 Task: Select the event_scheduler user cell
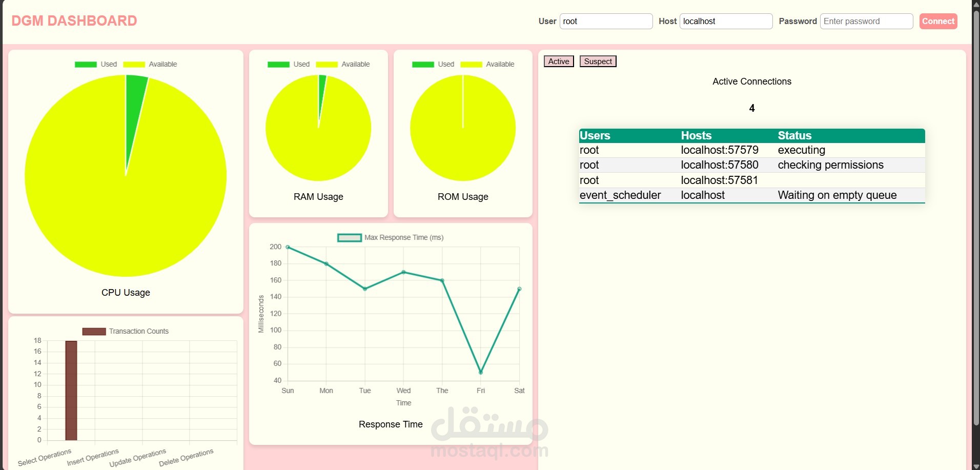(620, 195)
